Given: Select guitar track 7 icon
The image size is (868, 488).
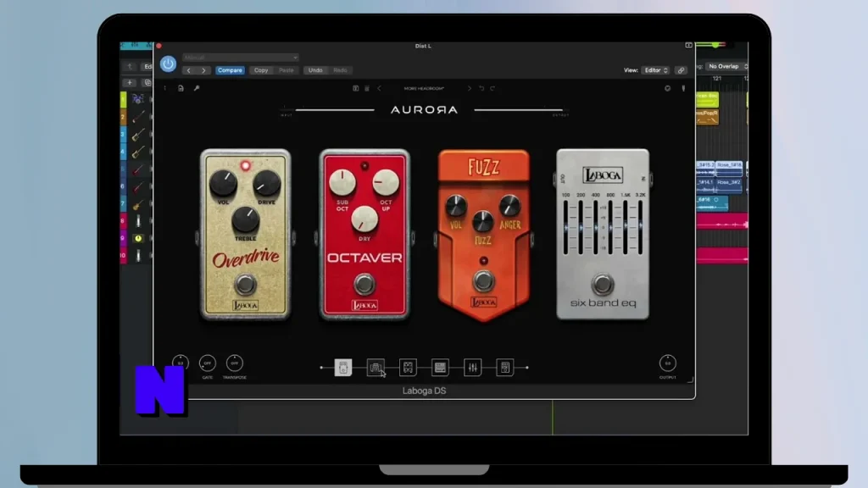Looking at the screenshot, I should pyautogui.click(x=138, y=204).
